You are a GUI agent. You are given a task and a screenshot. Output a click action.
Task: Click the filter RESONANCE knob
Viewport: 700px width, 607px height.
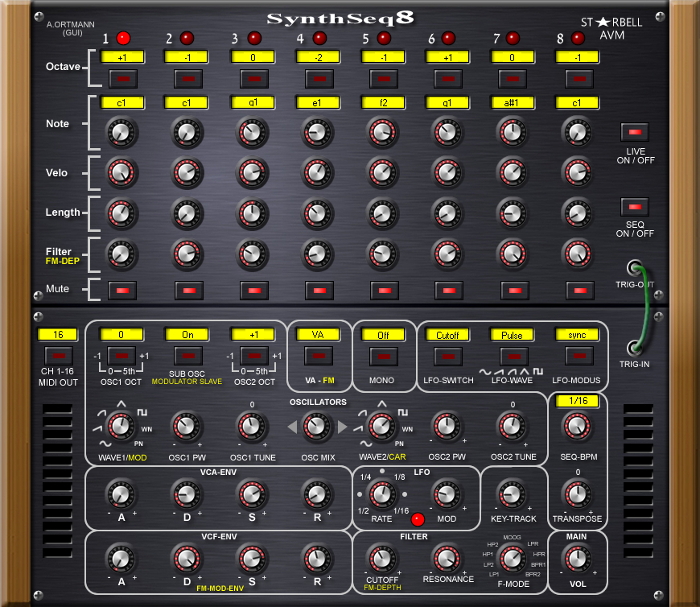447,559
